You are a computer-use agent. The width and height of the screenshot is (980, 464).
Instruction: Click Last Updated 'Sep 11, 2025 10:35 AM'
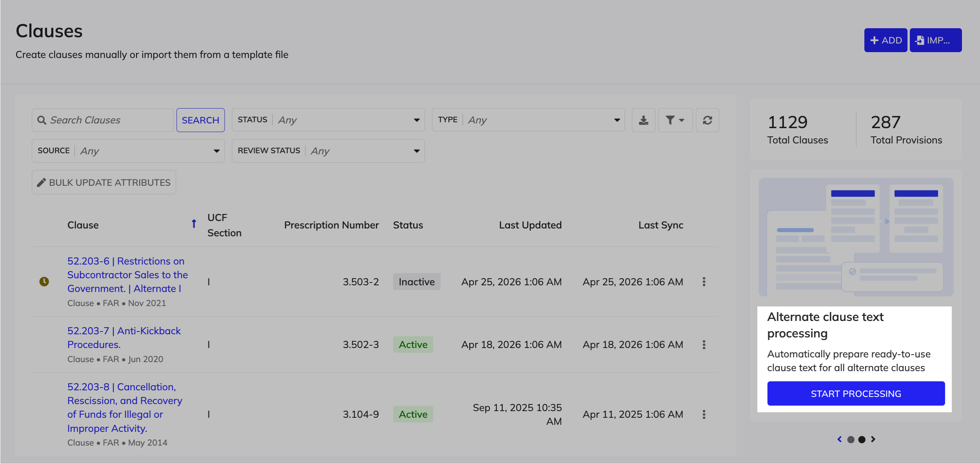tap(517, 414)
